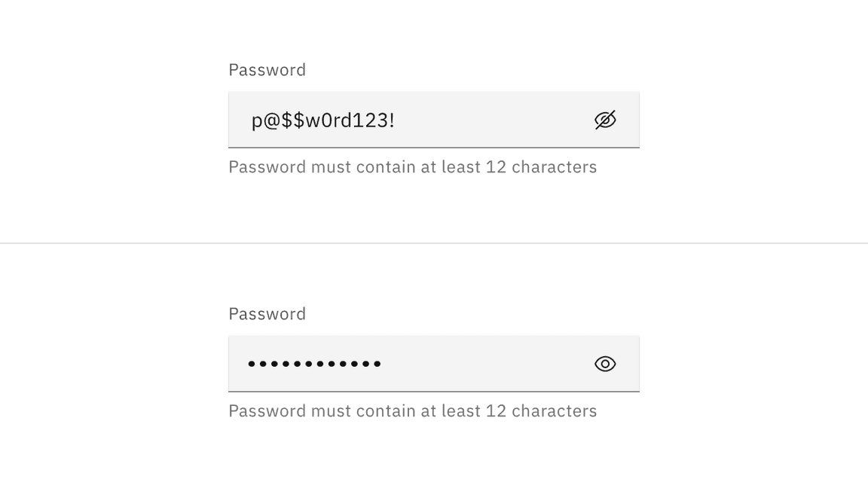
Task: Reveal the masked password with the eye icon
Action: (605, 364)
